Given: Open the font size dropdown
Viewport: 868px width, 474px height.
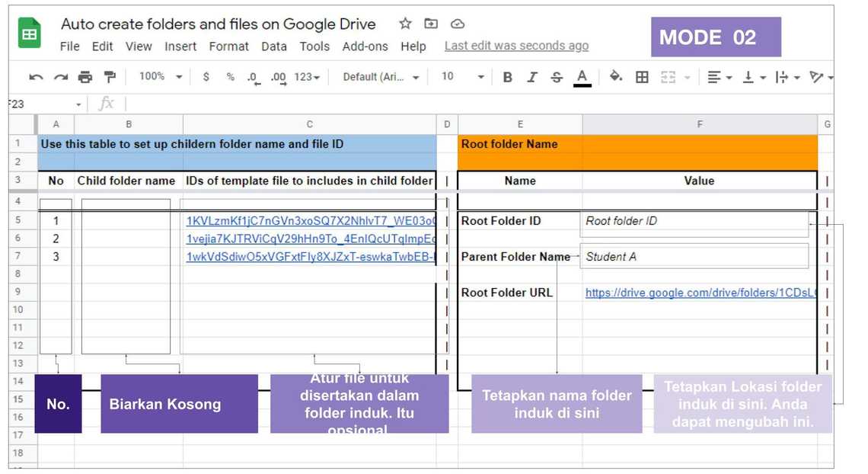Looking at the screenshot, I should click(463, 77).
